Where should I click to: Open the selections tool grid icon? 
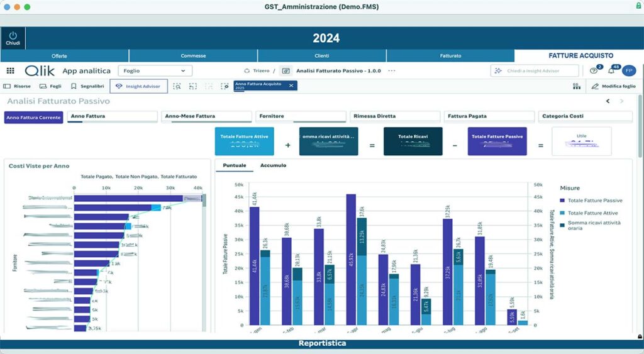(x=577, y=86)
